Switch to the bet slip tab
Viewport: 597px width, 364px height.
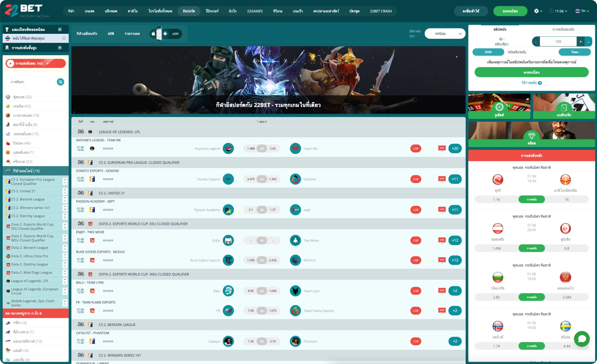[500, 29]
